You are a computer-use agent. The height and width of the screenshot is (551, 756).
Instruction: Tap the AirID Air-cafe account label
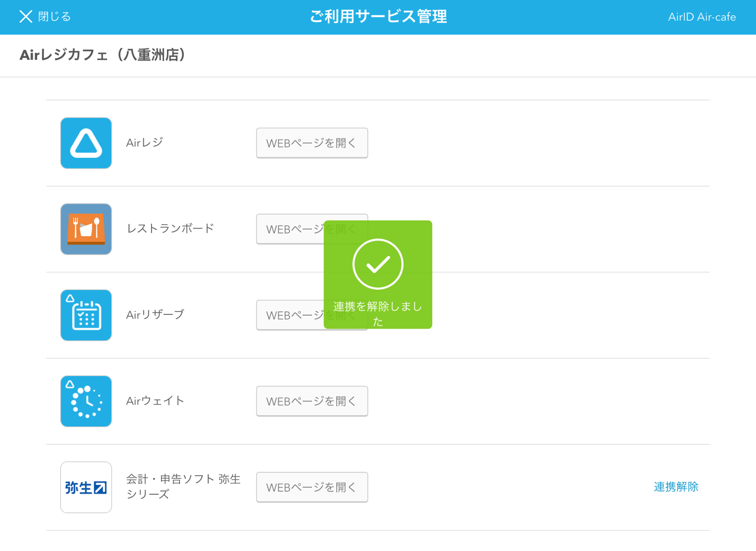pos(702,17)
